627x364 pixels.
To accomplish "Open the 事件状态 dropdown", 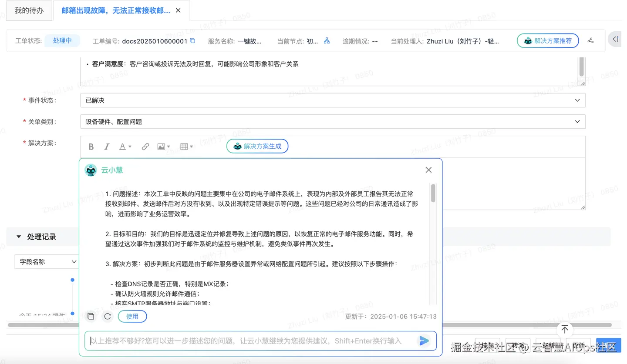I will point(333,100).
